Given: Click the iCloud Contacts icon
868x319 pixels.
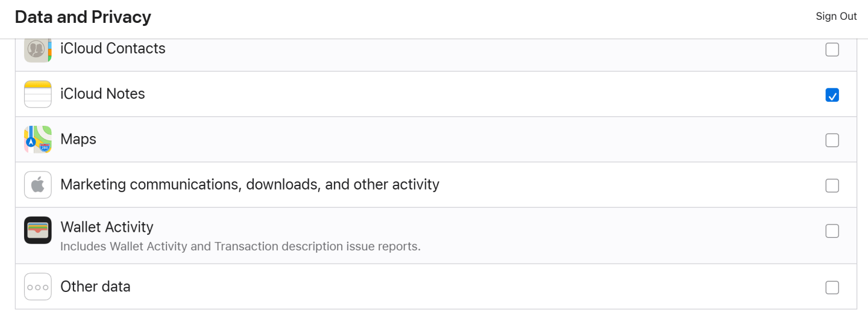Looking at the screenshot, I should (37, 49).
